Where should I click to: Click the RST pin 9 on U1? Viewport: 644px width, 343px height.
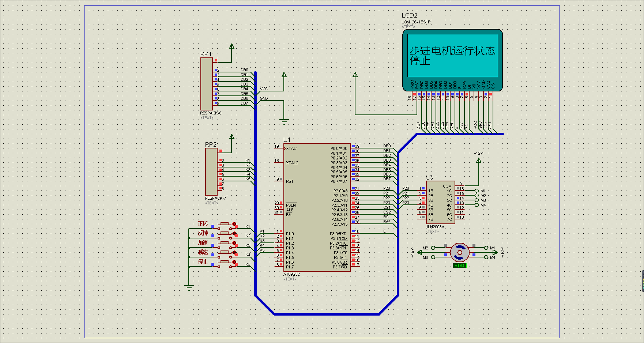279,181
